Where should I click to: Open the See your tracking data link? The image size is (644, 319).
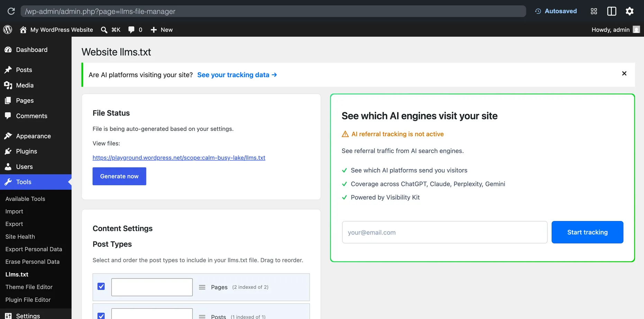[x=237, y=75]
